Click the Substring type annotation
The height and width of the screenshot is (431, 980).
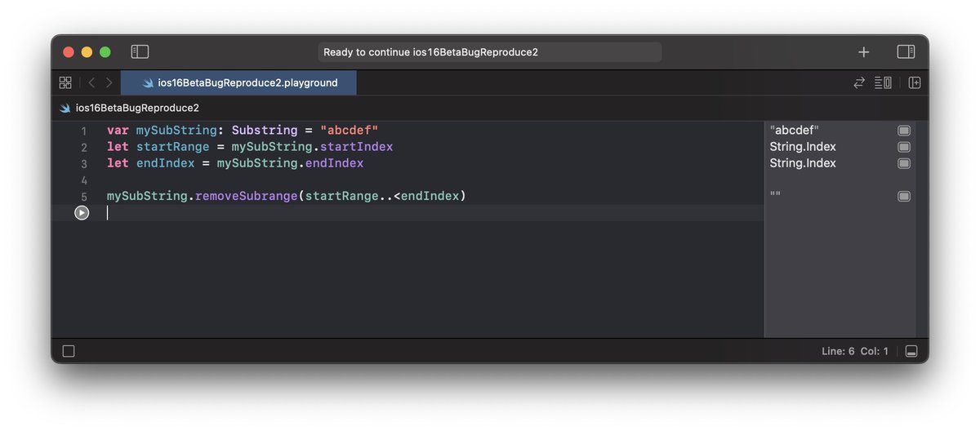click(x=265, y=131)
